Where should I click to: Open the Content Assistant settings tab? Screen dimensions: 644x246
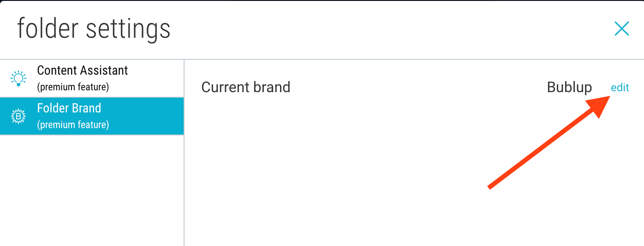[x=92, y=78]
